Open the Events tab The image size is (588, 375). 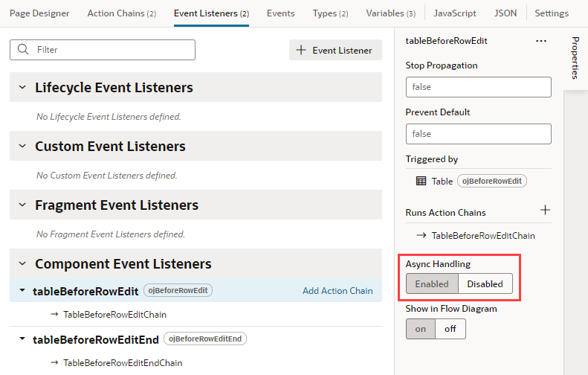click(x=281, y=13)
